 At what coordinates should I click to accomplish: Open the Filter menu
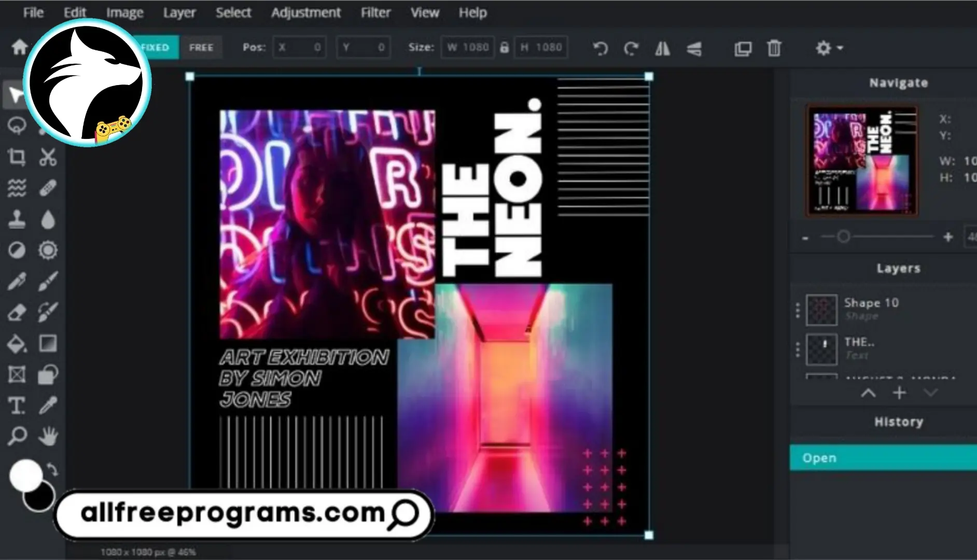(x=375, y=12)
